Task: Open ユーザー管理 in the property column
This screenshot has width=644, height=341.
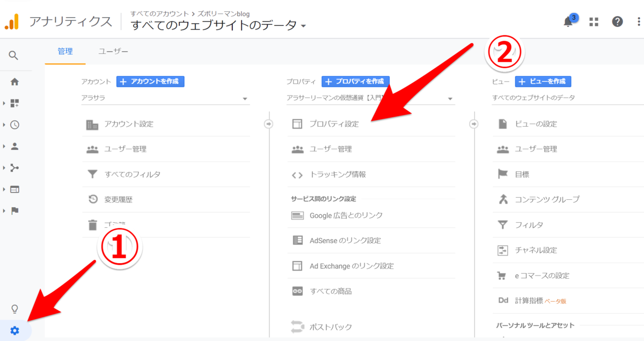Action: (331, 149)
